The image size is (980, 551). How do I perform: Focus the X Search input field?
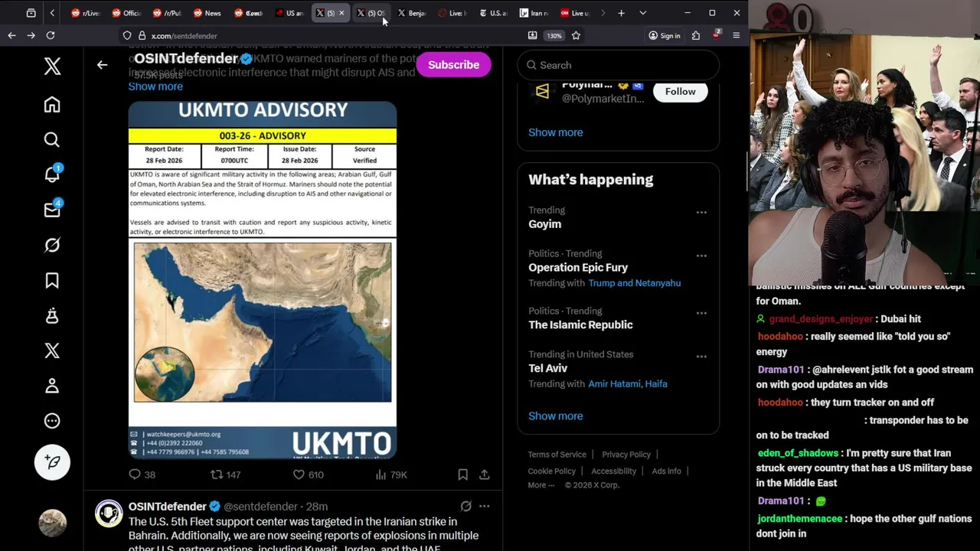tap(618, 65)
